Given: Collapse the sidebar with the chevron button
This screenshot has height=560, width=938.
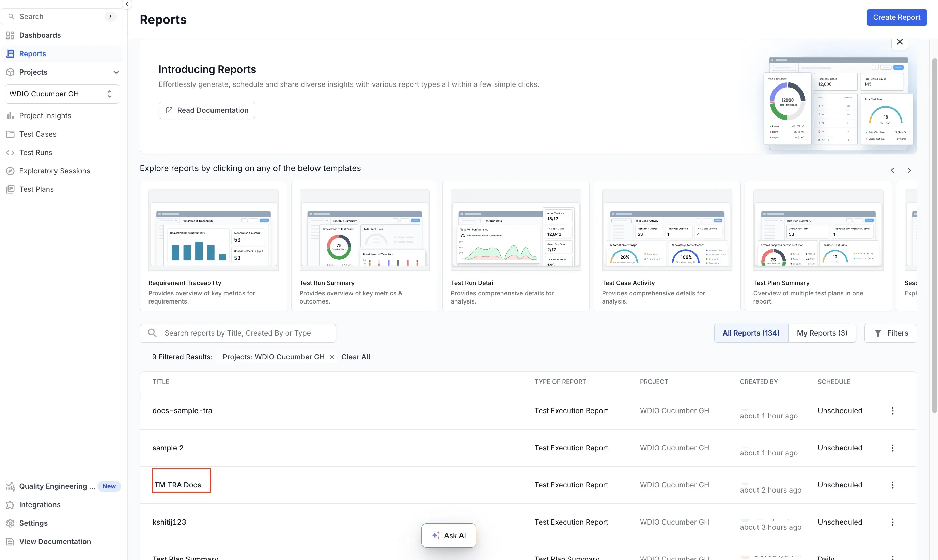Looking at the screenshot, I should [x=127, y=4].
